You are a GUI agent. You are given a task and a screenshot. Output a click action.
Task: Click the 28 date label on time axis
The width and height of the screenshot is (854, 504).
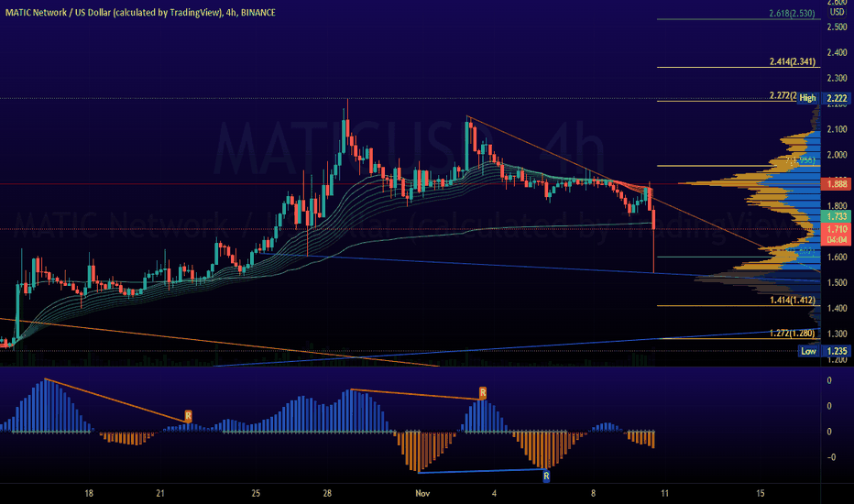[x=327, y=494]
